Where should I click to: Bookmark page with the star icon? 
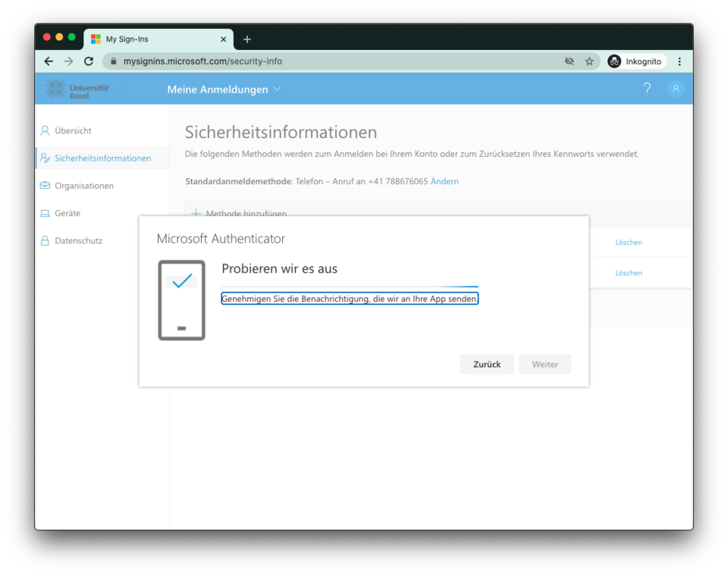coord(589,61)
